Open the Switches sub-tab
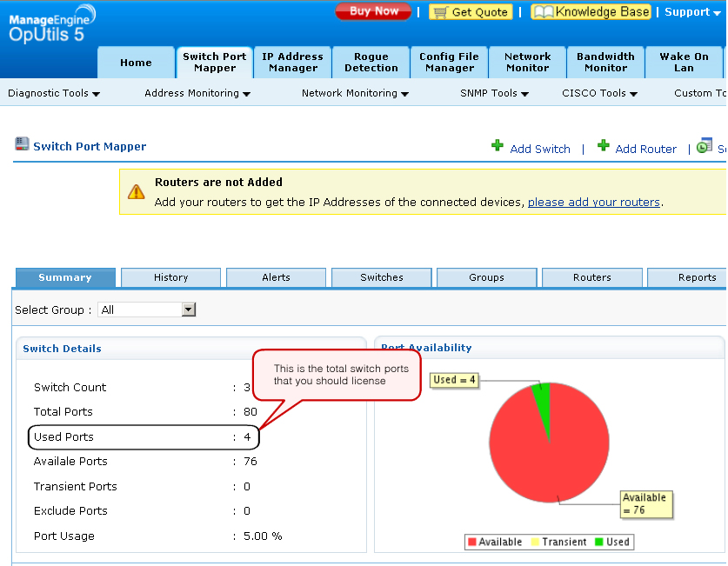Screen dimensions: 728x566 click(x=382, y=277)
